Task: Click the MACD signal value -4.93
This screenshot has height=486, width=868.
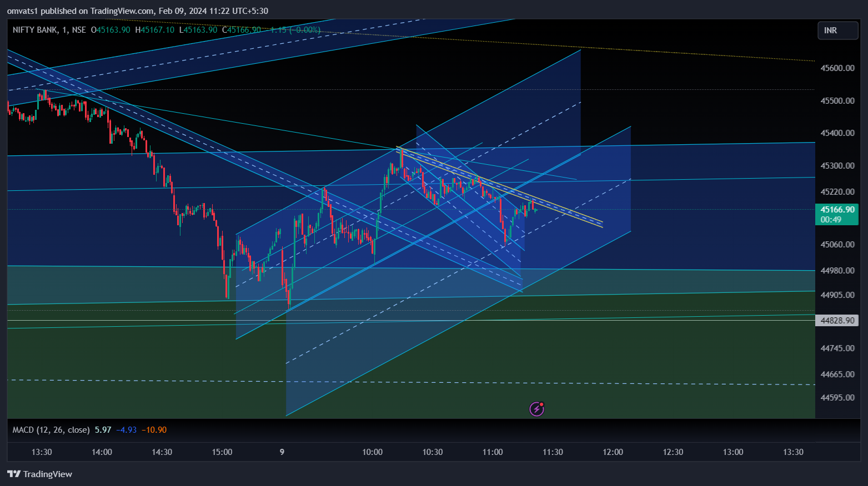Action: (x=128, y=430)
